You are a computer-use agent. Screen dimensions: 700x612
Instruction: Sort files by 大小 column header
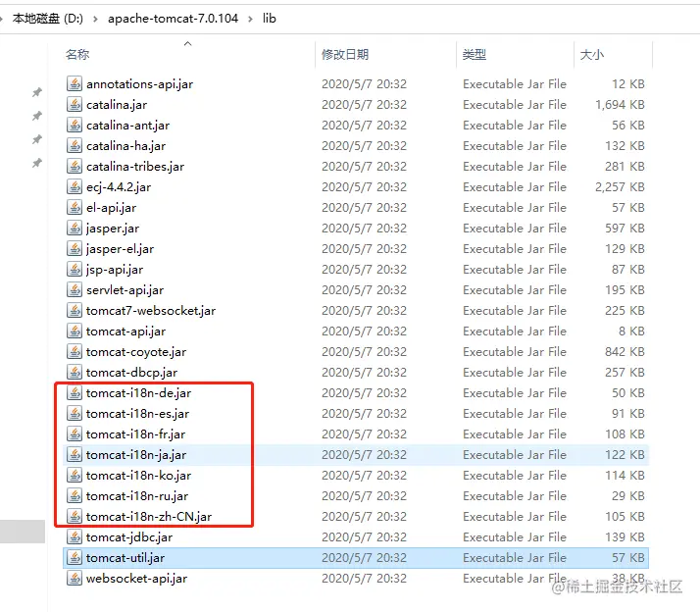pyautogui.click(x=591, y=55)
